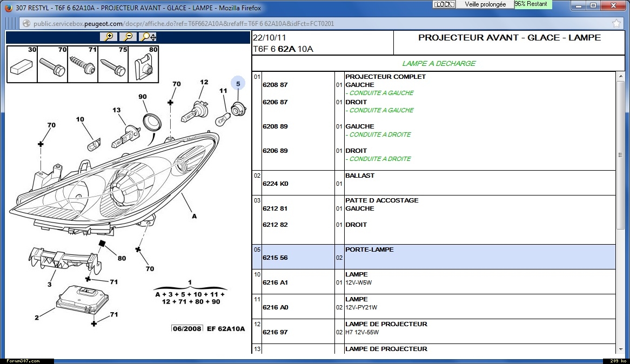Open the part 70 bolt thumbnail

[52, 64]
